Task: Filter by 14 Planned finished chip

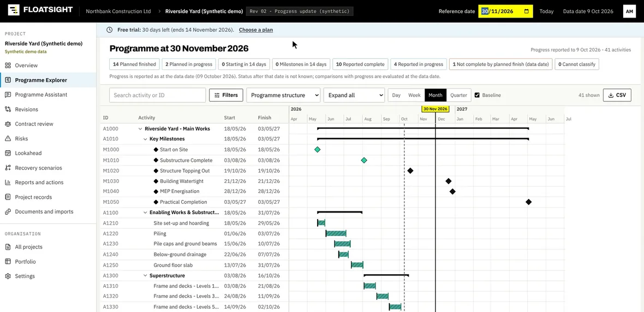Action: [x=135, y=64]
